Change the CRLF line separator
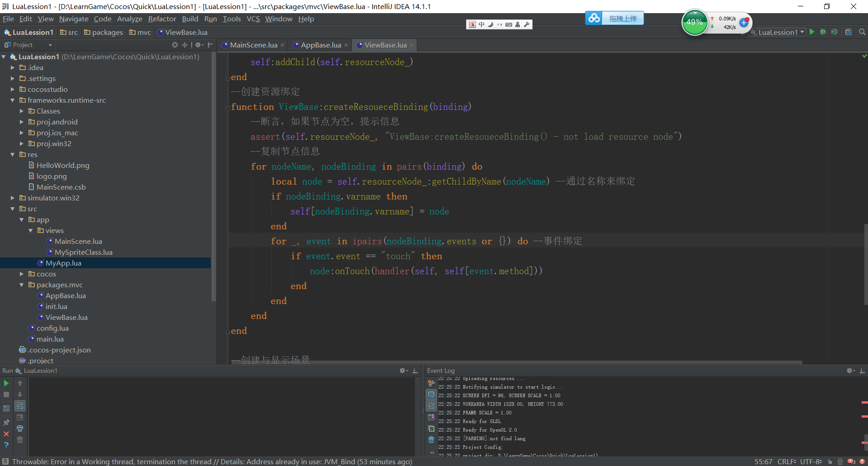Viewport: 868px width, 466px height. 787,461
